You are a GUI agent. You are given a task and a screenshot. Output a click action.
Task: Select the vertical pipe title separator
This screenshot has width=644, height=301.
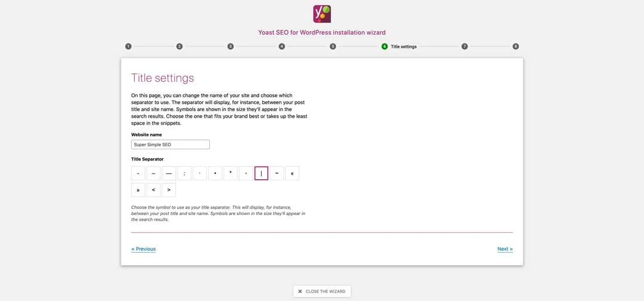point(261,173)
